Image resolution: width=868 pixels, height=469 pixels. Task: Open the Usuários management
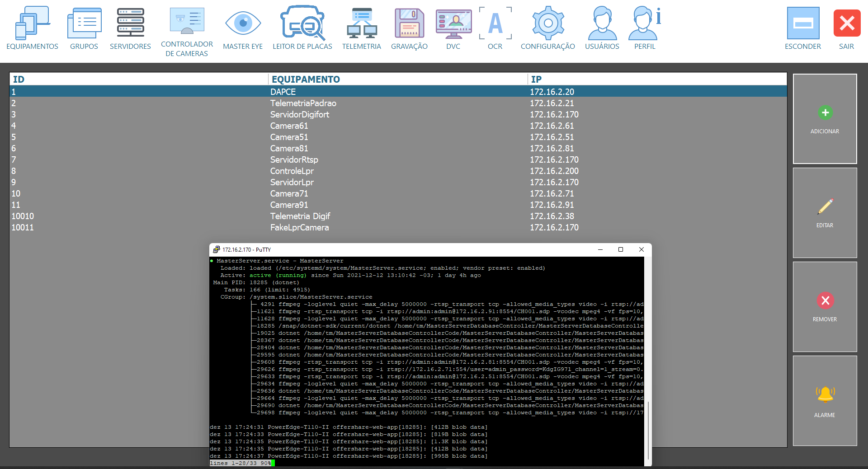coord(602,27)
